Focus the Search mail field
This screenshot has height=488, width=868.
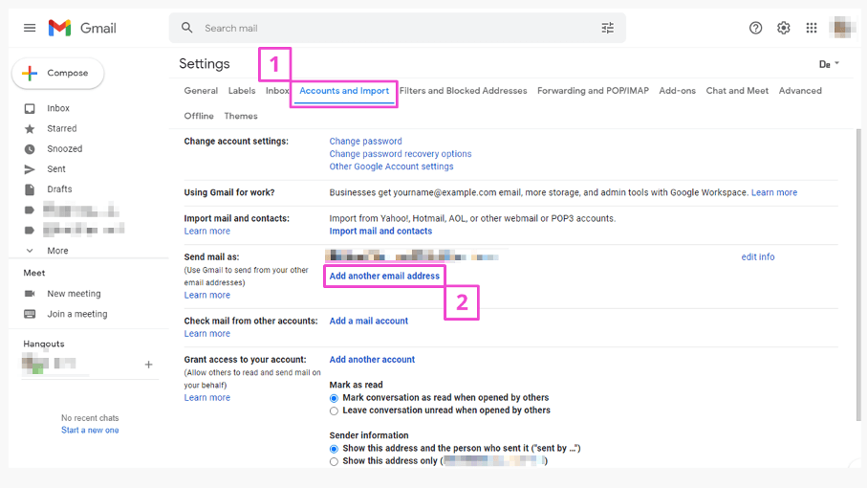pyautogui.click(x=399, y=28)
